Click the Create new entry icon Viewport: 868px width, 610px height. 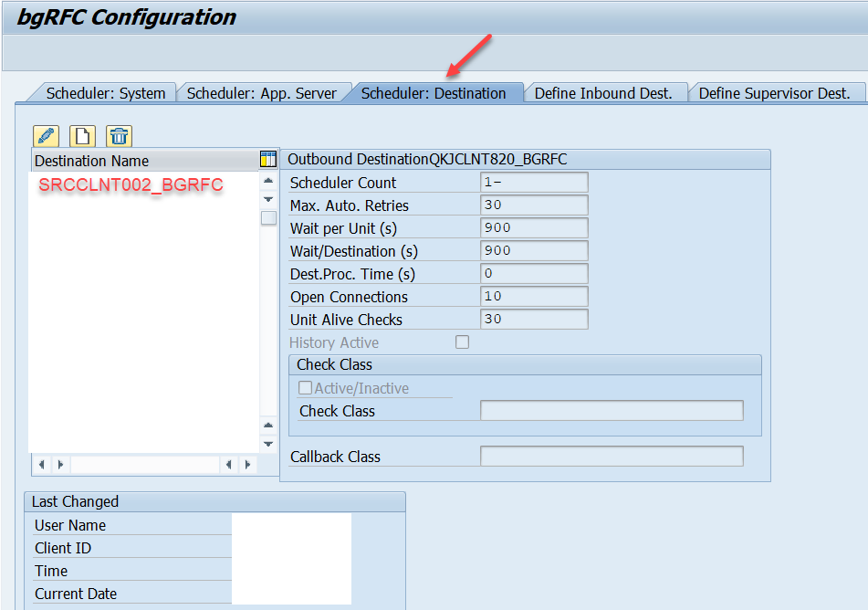80,135
